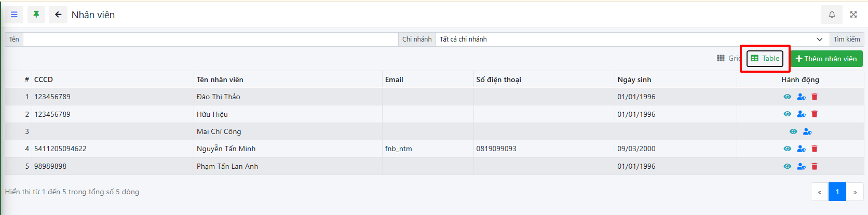Image resolution: width=868 pixels, height=215 pixels.
Task: View details of Mai Chí Công
Action: pyautogui.click(x=793, y=132)
